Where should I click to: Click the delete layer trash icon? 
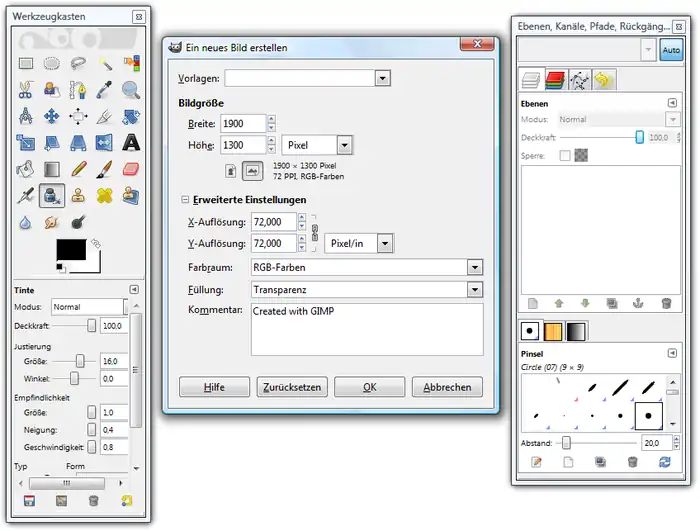(666, 303)
